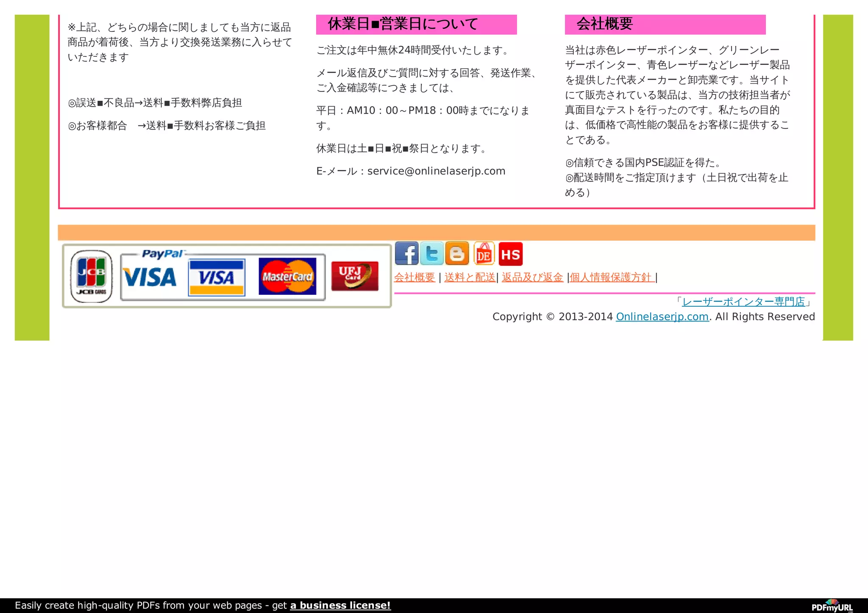This screenshot has height=613, width=868.
Task: Open the Twitter social icon
Action: pos(431,253)
